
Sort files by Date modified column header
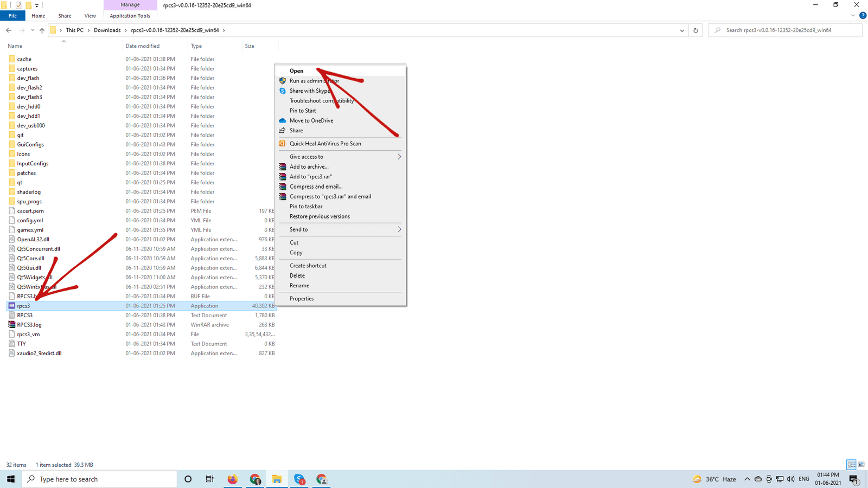143,46
